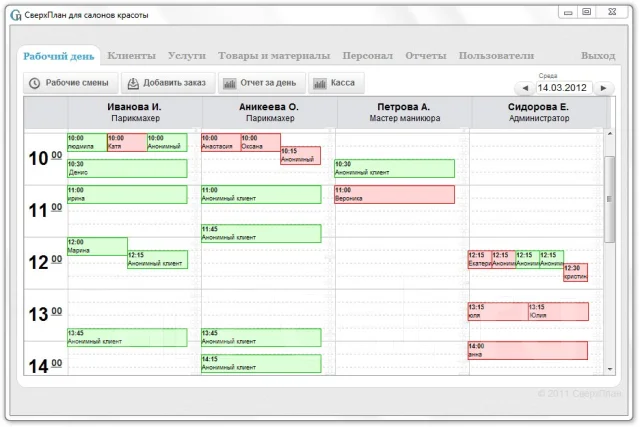
Task: Switch to the Отчеты tab
Action: click(426, 56)
